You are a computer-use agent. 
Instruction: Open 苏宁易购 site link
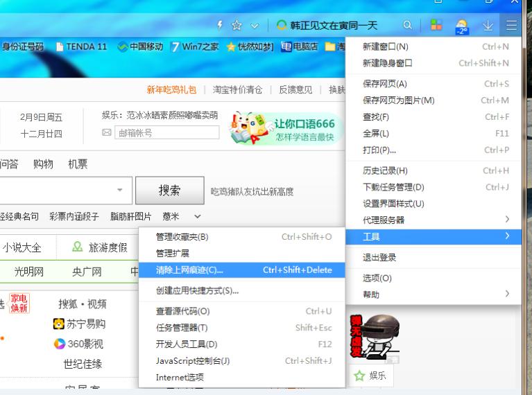click(79, 324)
